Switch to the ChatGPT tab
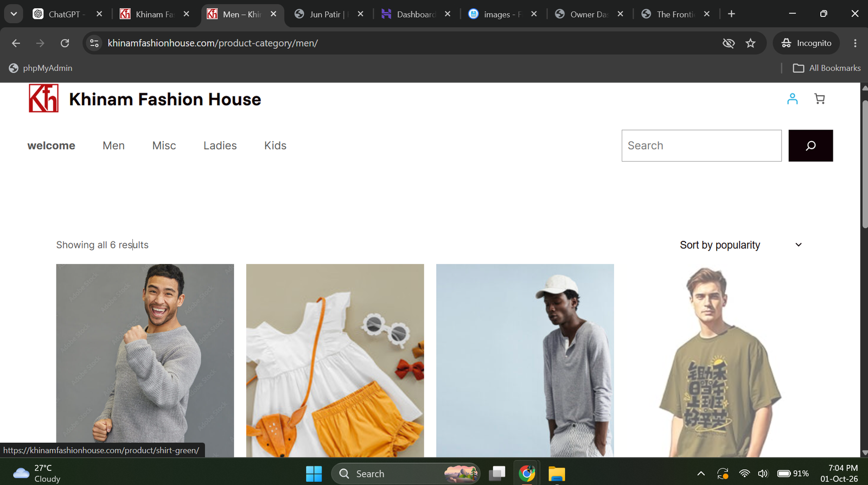868x485 pixels. [67, 14]
